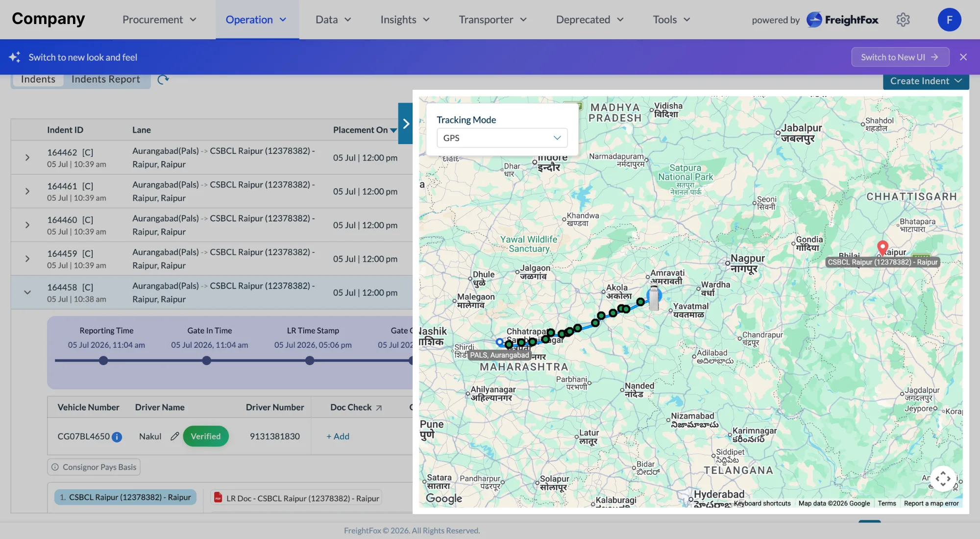
Task: Click CSBCL Raipur map label
Action: point(882,262)
